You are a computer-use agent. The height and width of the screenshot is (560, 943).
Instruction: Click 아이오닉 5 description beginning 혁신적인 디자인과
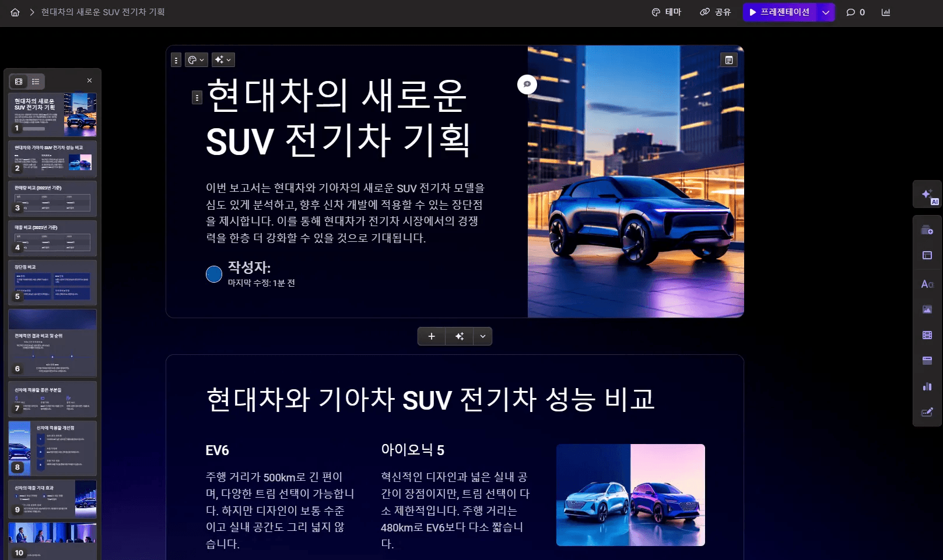[x=455, y=510]
